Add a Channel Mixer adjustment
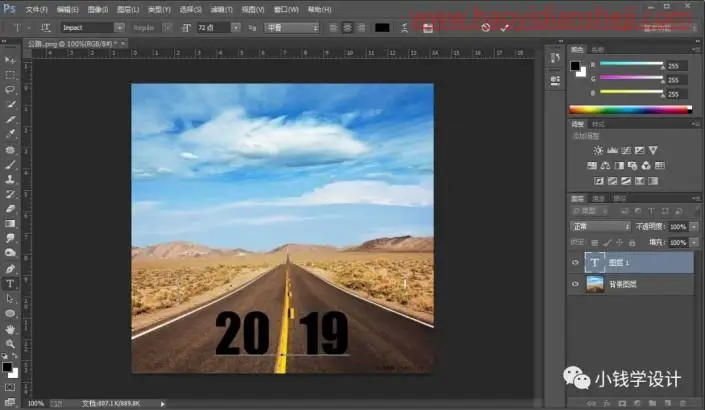 (646, 165)
